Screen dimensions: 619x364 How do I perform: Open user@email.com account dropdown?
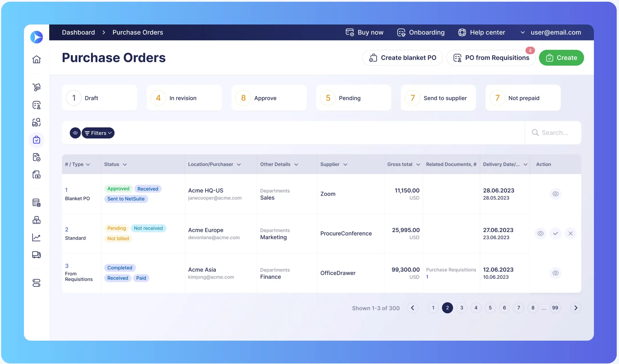click(551, 32)
